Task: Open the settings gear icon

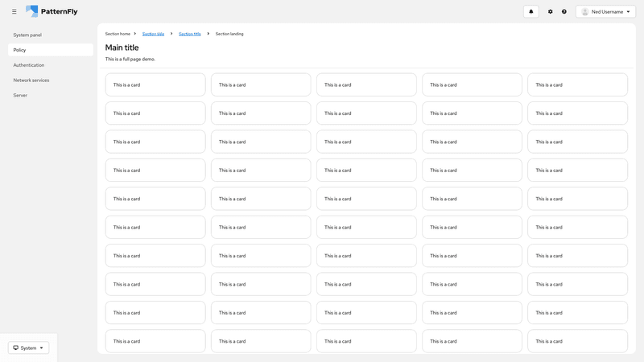Action: 551,11
